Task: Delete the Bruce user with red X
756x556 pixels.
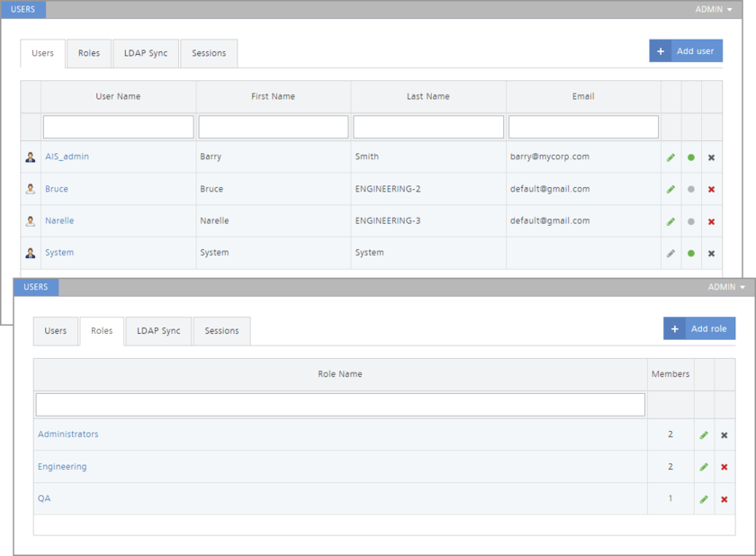Action: click(711, 190)
